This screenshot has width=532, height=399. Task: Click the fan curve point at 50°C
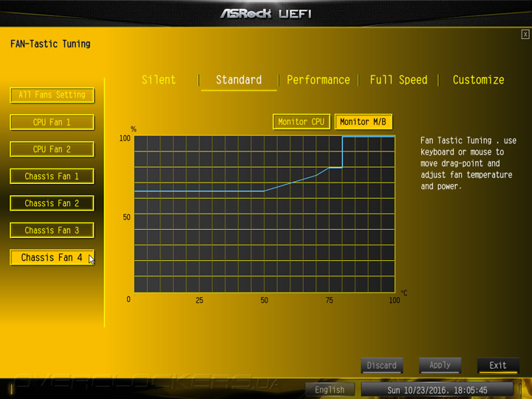click(265, 191)
